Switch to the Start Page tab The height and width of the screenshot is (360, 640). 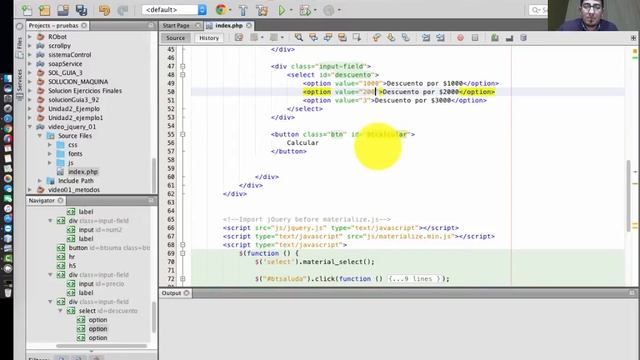tap(176, 25)
